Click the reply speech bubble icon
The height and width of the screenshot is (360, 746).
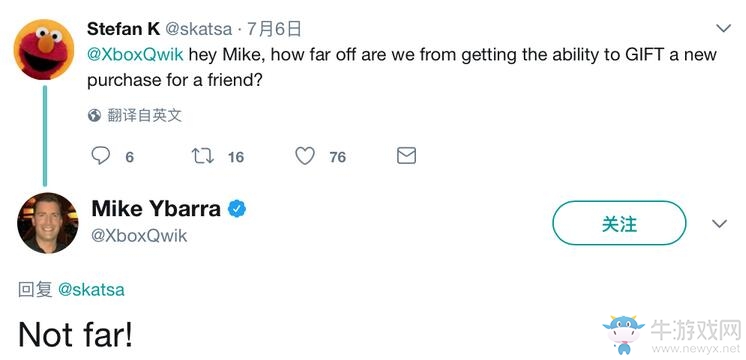tap(100, 156)
